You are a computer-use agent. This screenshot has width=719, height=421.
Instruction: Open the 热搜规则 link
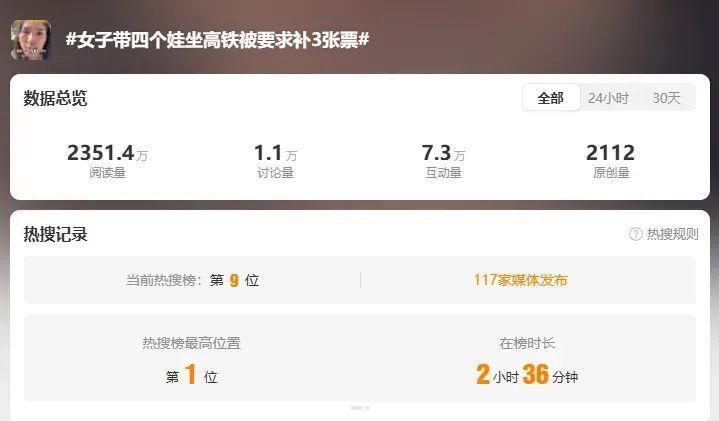672,234
